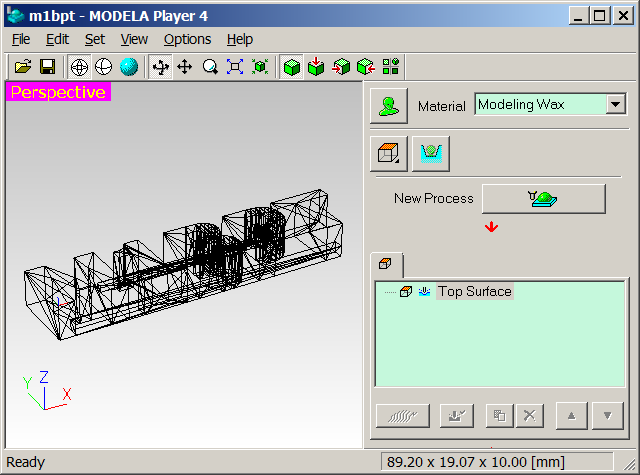640x475 pixels.
Task: Click the fit-to-screen icon with blue arrows
Action: pos(235,67)
